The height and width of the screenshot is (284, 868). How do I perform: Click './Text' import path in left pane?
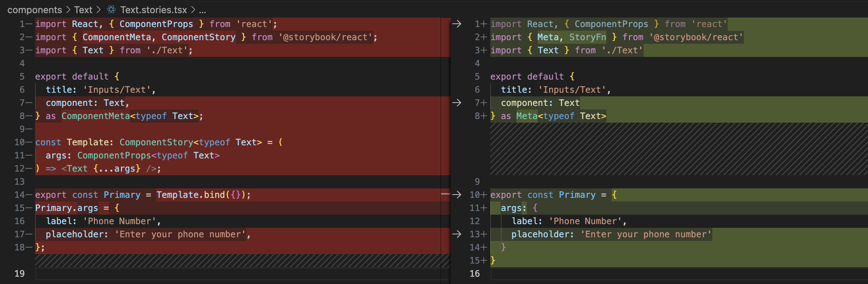click(167, 50)
